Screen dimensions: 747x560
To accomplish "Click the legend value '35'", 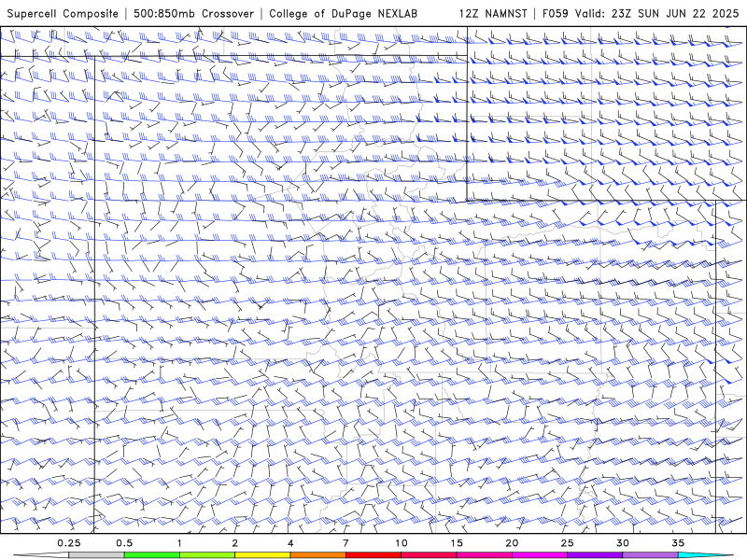I will click(x=678, y=543).
